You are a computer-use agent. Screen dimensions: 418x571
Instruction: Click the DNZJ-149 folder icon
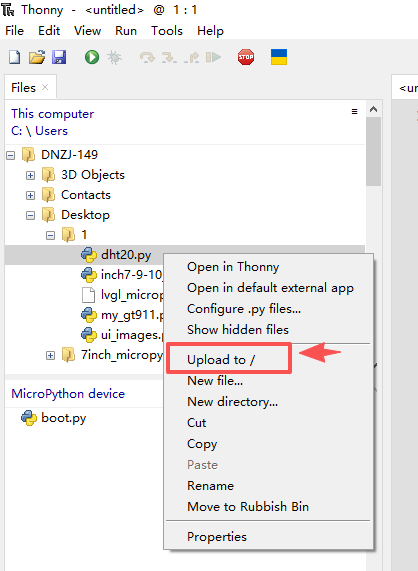[28, 155]
